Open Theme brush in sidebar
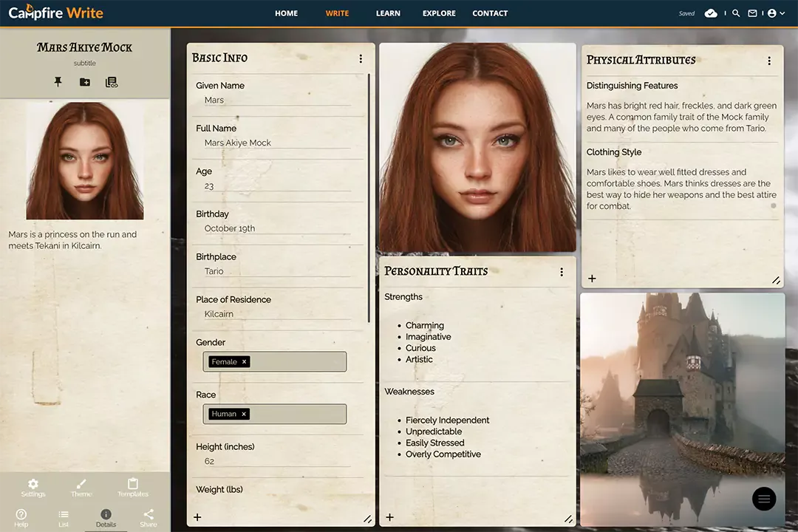Viewport: 798px width, 532px height. coord(81,487)
